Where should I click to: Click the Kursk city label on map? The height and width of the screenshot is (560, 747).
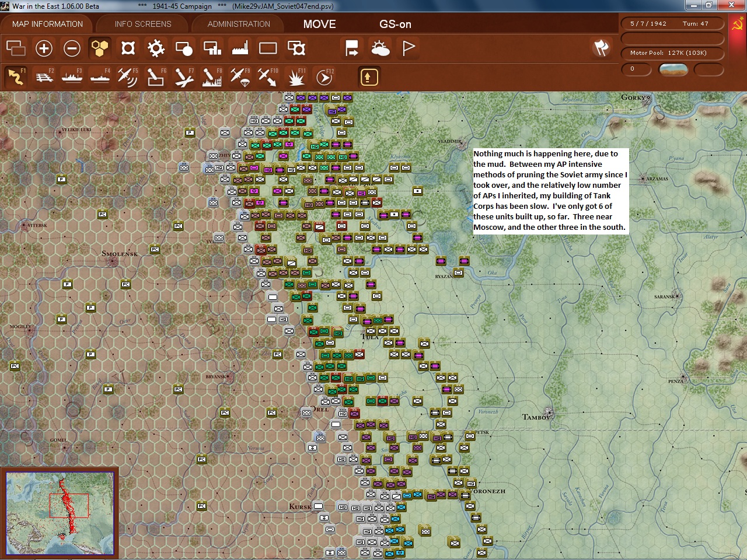tap(300, 506)
